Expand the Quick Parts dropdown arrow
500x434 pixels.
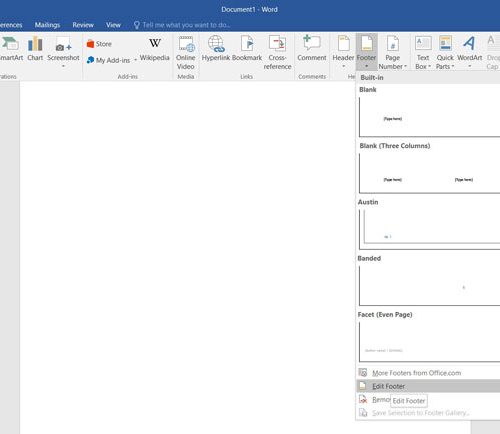[x=453, y=66]
